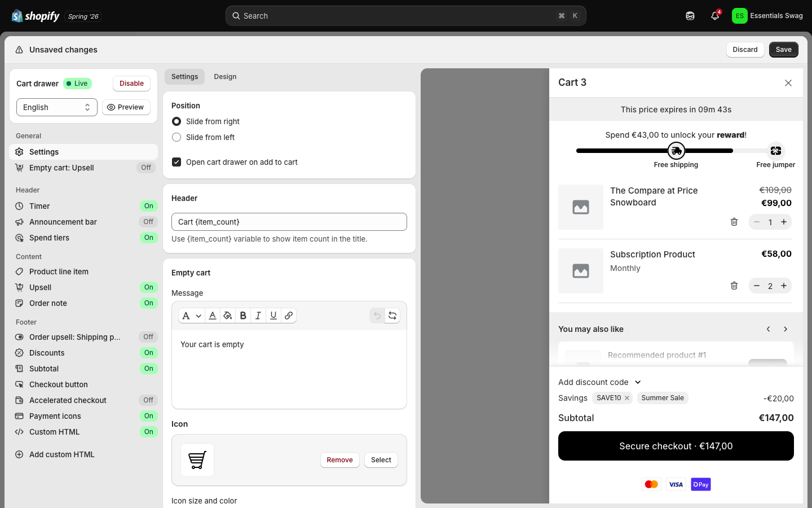Image resolution: width=812 pixels, height=508 pixels.
Task: Click the Shop Pay payment icon
Action: tap(701, 484)
